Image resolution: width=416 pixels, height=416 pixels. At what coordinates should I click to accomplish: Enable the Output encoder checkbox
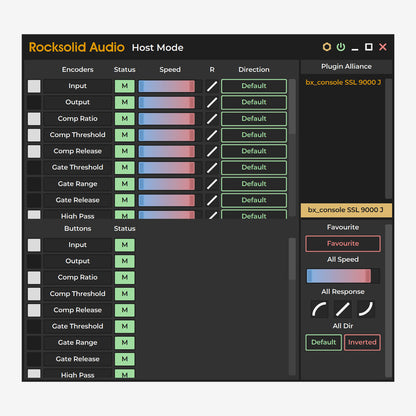[34, 102]
